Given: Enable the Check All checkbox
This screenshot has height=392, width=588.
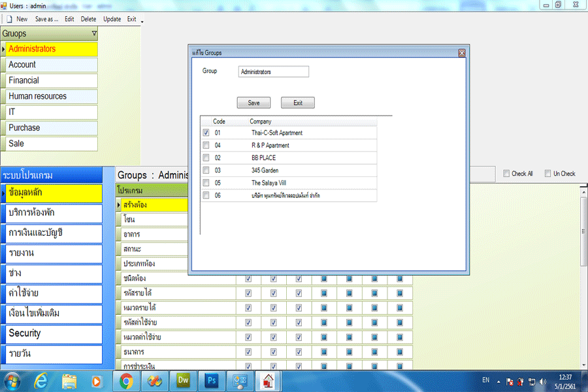Looking at the screenshot, I should coord(506,174).
